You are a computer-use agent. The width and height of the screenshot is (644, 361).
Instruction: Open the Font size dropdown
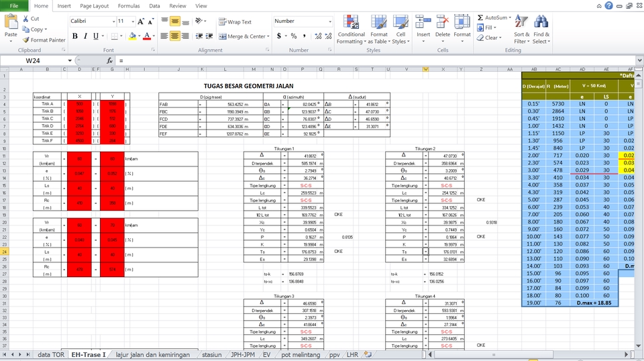pos(133,21)
